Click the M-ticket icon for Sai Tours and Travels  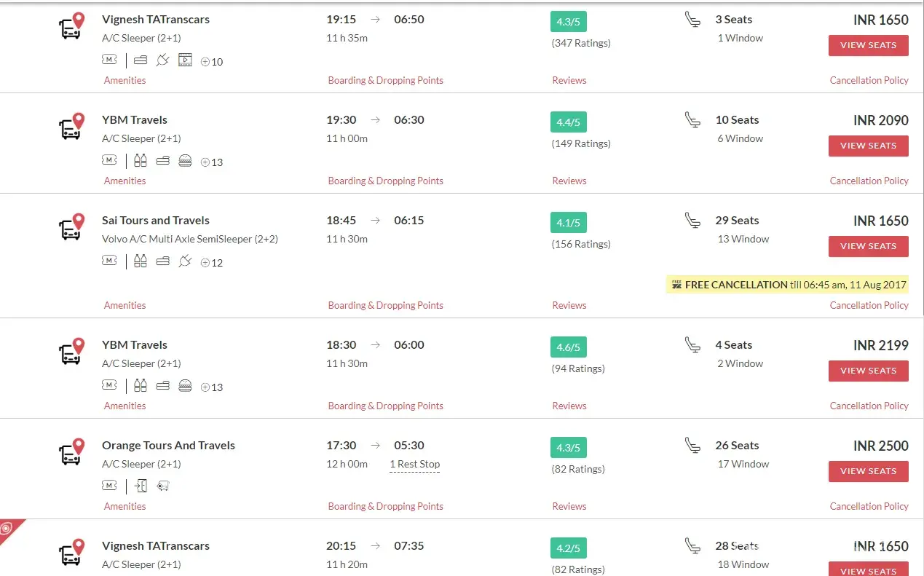tap(109, 261)
